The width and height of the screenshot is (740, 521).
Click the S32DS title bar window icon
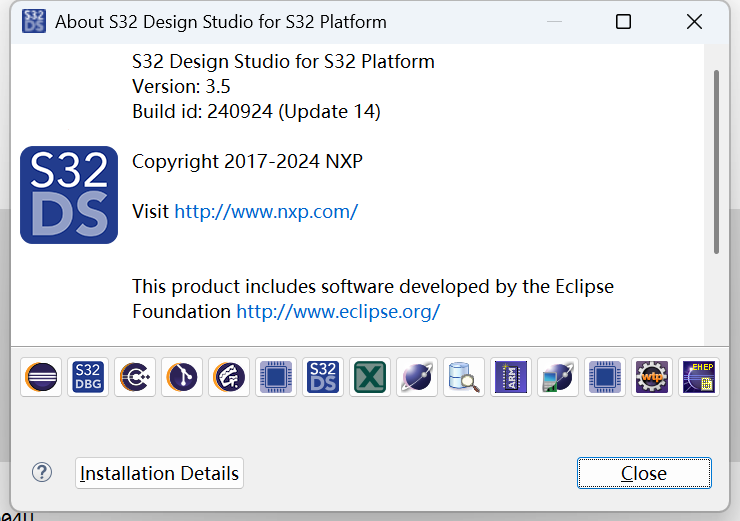point(34,21)
